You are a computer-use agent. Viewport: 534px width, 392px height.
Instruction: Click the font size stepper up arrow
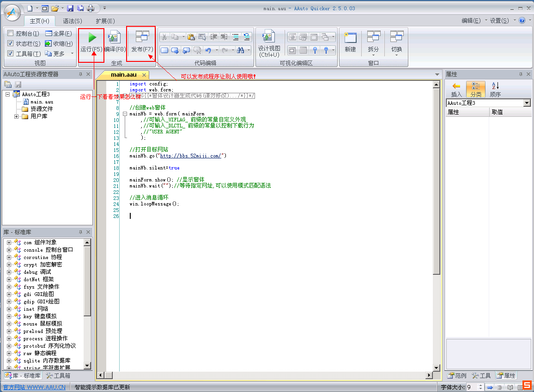pyautogui.click(x=481, y=386)
